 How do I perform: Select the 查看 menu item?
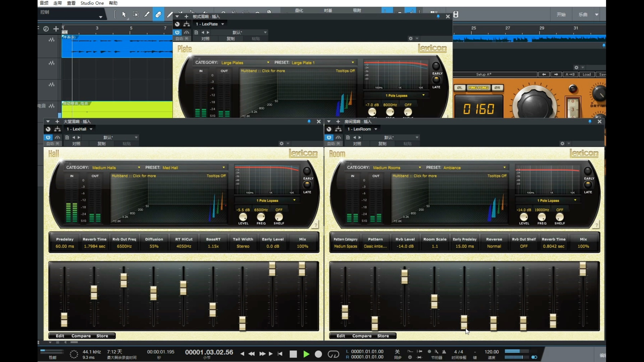pyautogui.click(x=71, y=3)
